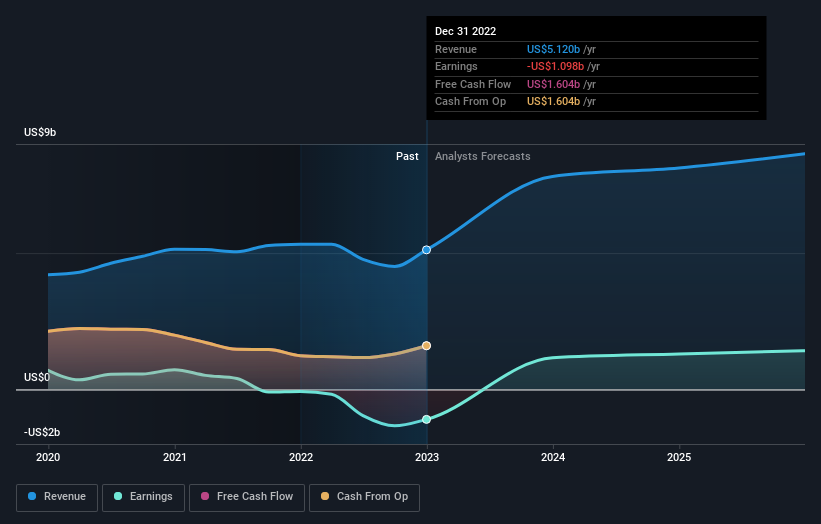Click the 2022 x-axis label
821x524 pixels.
[x=301, y=458]
